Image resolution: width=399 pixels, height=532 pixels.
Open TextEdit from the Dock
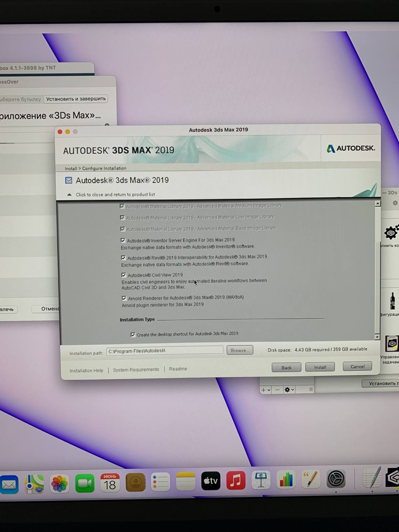372,478
